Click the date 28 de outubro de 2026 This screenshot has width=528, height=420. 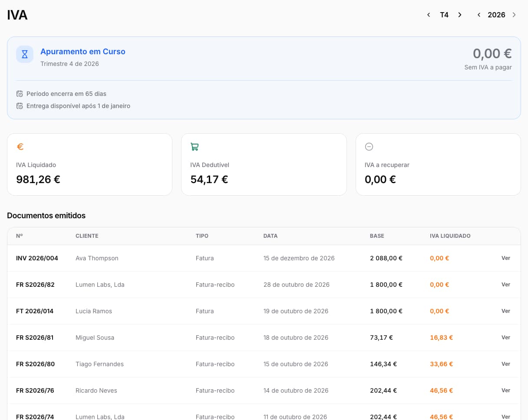pos(297,285)
